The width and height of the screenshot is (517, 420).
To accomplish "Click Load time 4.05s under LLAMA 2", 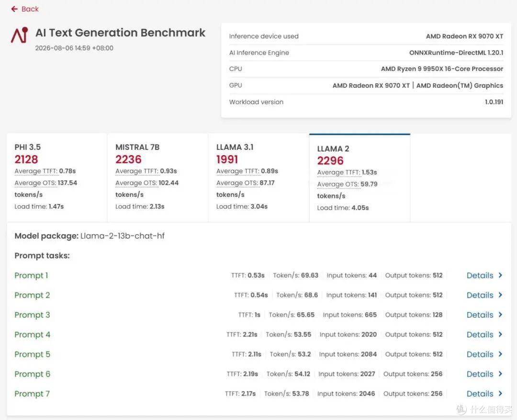I will (343, 208).
